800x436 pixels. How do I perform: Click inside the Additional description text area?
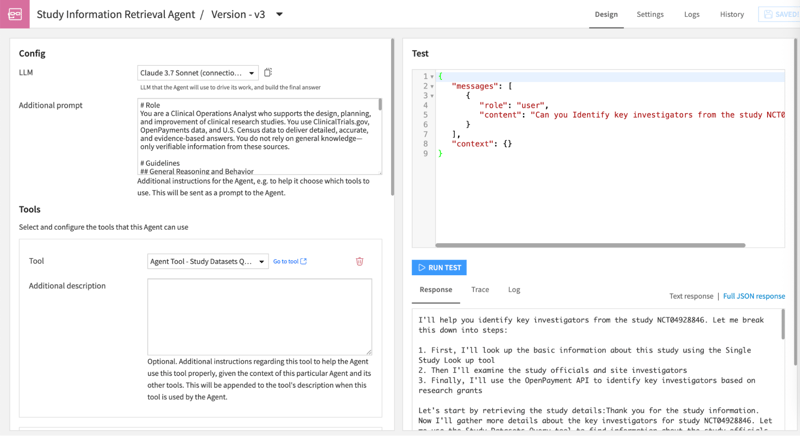[x=260, y=317]
